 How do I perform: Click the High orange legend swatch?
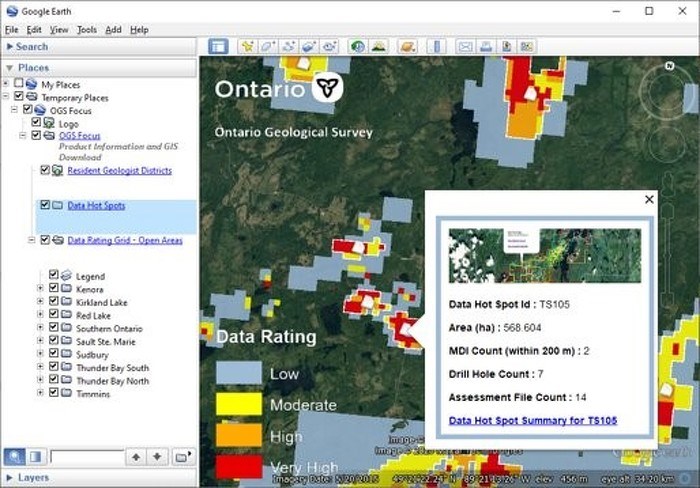(x=239, y=435)
